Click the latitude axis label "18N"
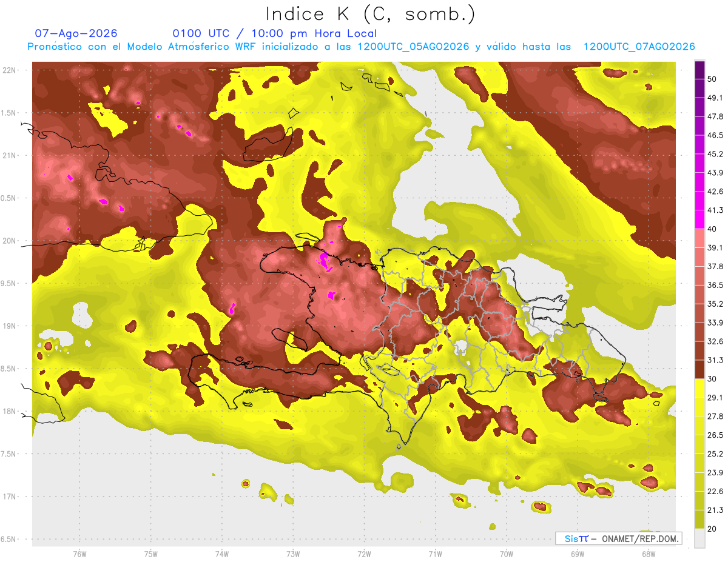Viewport: 728px width, 562px height. point(9,411)
